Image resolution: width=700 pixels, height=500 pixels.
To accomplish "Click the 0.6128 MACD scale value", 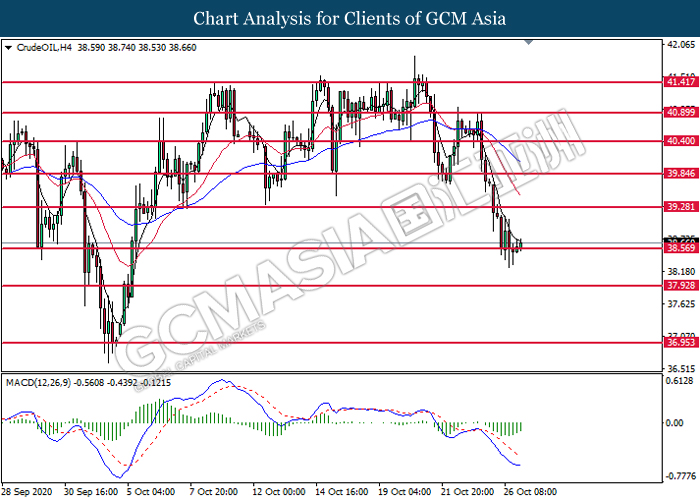I will click(x=679, y=381).
